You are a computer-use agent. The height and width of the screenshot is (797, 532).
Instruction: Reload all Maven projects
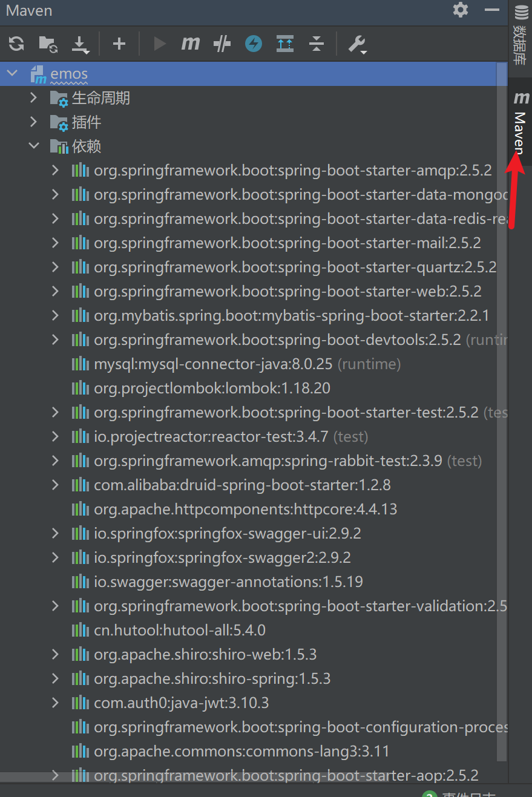(16, 44)
